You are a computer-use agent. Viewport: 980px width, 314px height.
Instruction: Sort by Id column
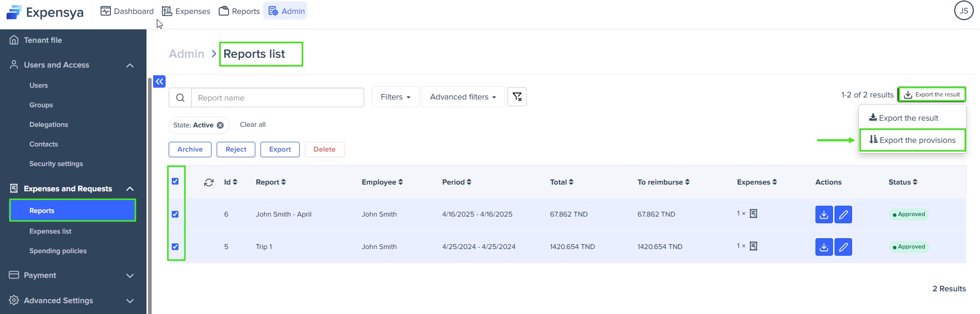coord(231,182)
